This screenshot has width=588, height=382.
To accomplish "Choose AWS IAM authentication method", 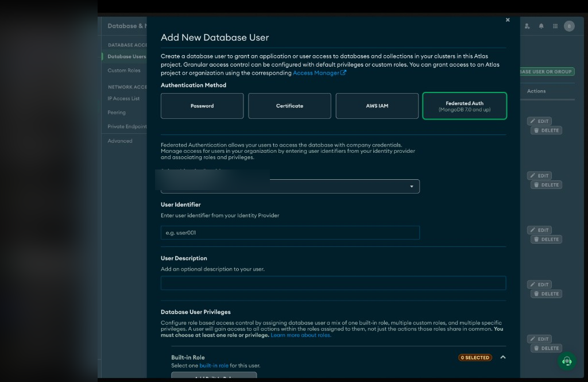I will [x=377, y=106].
